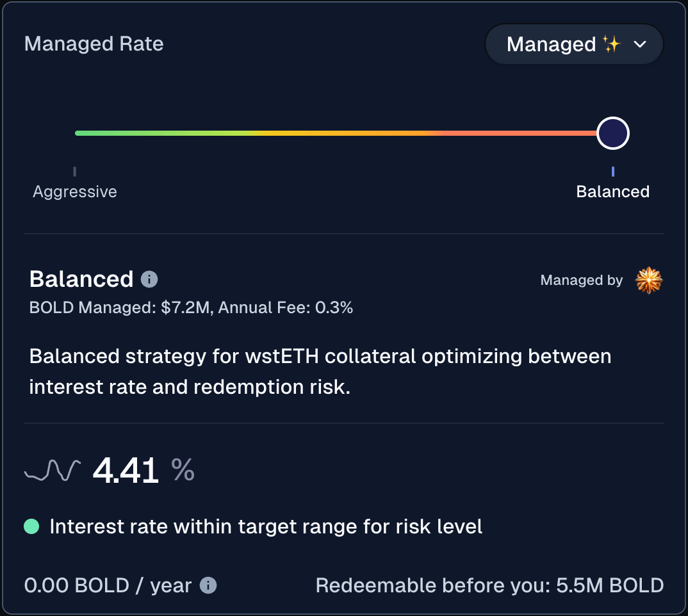
Task: Select the Aggressive label under the slider
Action: point(75,191)
